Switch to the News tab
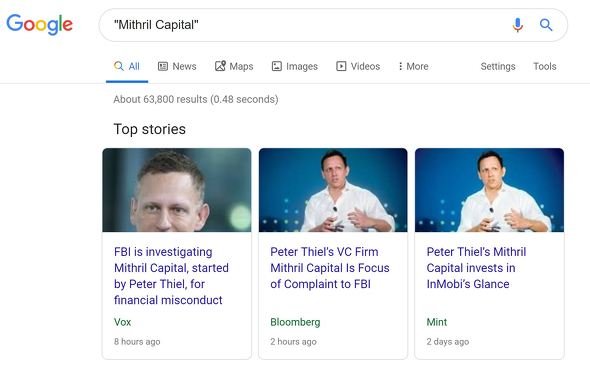Image resolution: width=590 pixels, height=366 pixels. tap(177, 67)
